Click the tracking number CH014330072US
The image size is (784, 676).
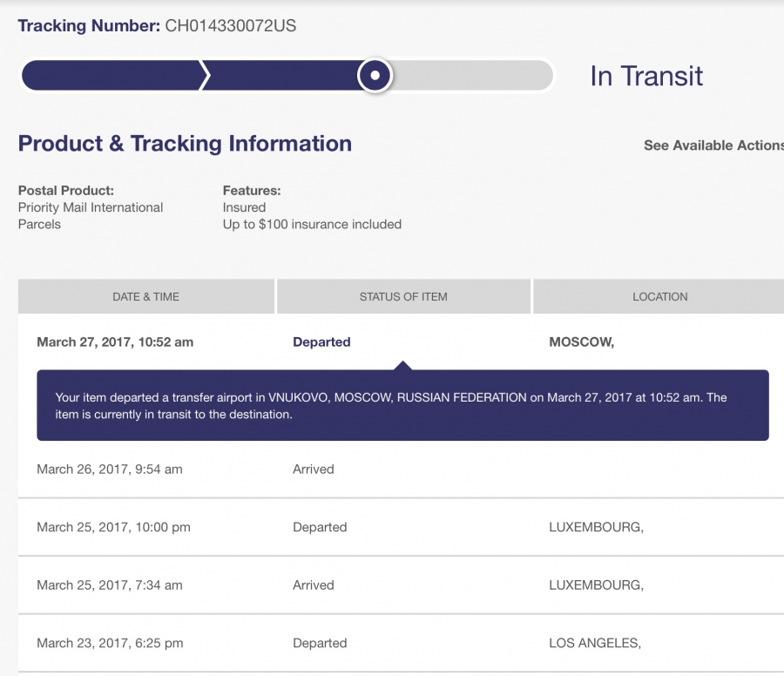tap(231, 26)
